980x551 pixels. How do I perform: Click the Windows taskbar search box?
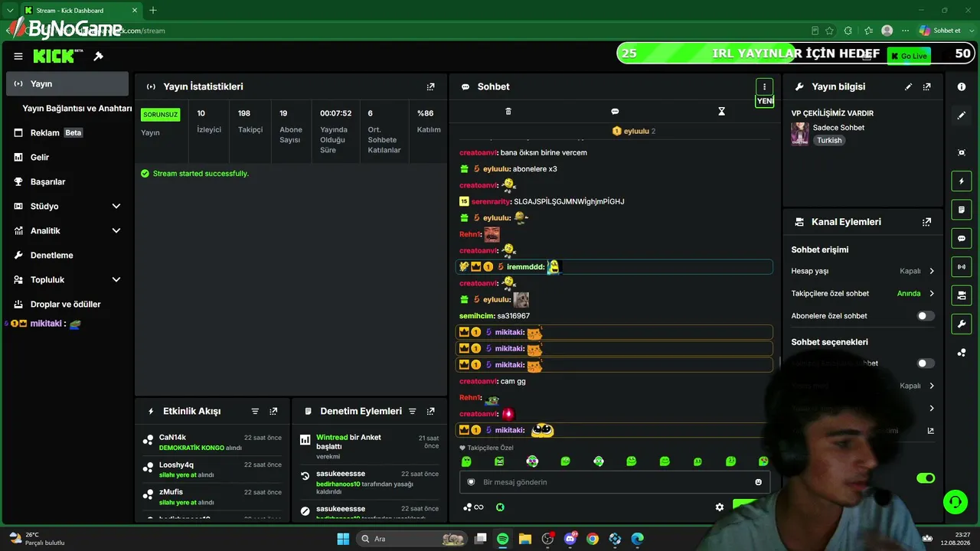413,539
